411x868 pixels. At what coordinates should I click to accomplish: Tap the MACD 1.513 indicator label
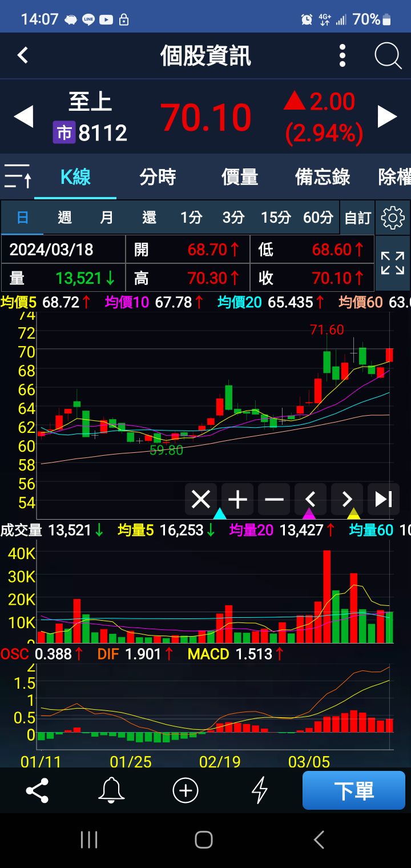click(237, 654)
